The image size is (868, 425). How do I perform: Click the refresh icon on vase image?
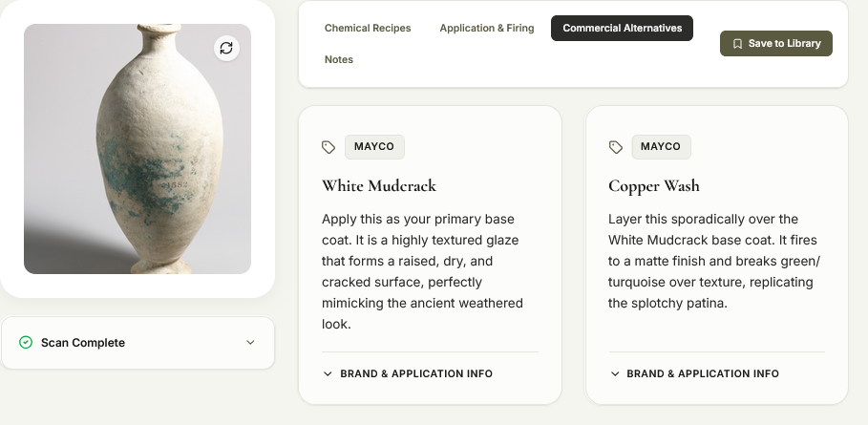(226, 48)
